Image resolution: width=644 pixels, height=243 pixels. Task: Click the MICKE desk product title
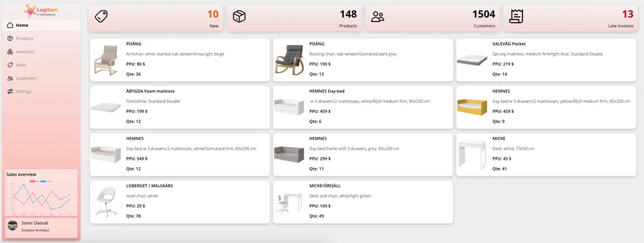click(x=498, y=138)
